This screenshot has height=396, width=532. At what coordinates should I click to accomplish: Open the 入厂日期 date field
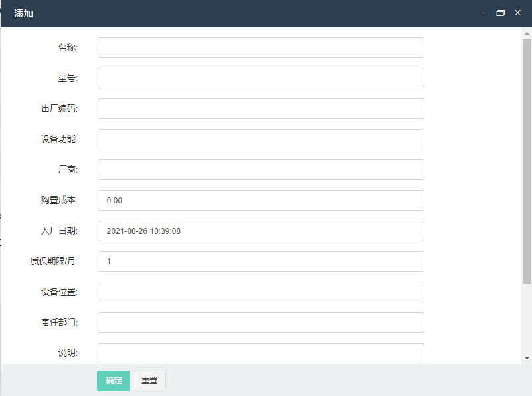click(x=260, y=231)
